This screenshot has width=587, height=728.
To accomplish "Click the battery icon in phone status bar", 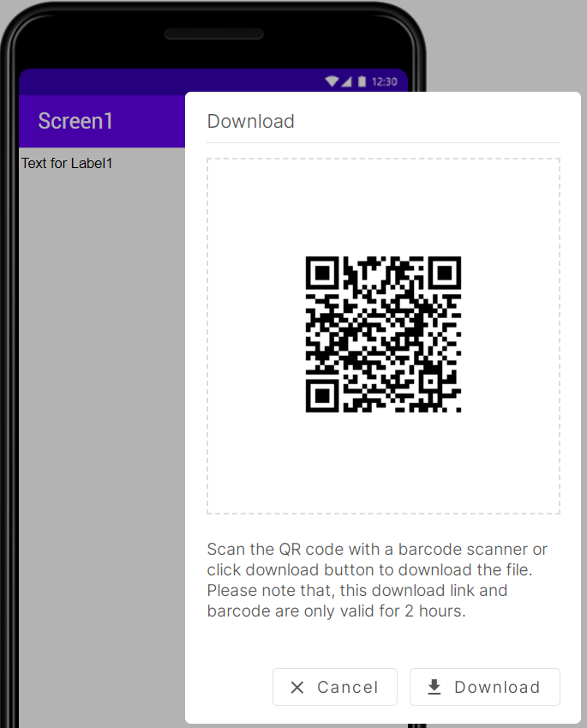I will 362,81.
